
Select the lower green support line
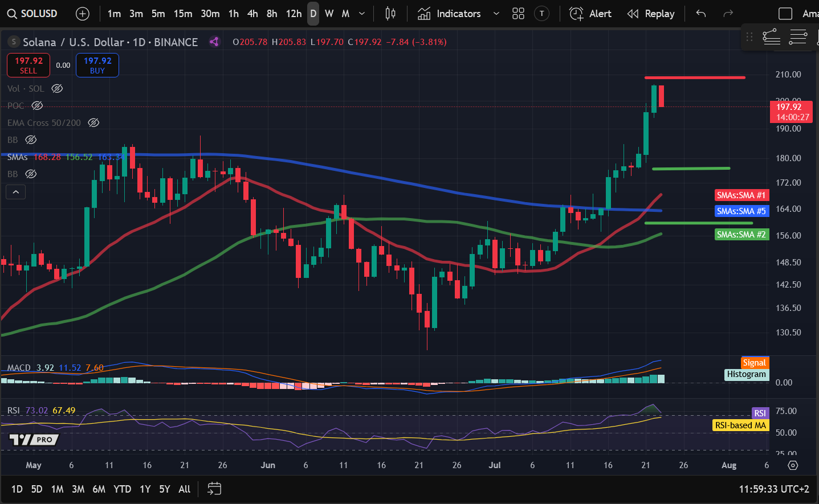[x=698, y=223]
